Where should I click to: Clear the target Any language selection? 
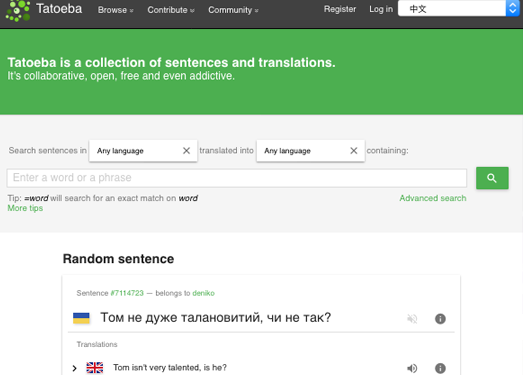coord(354,151)
